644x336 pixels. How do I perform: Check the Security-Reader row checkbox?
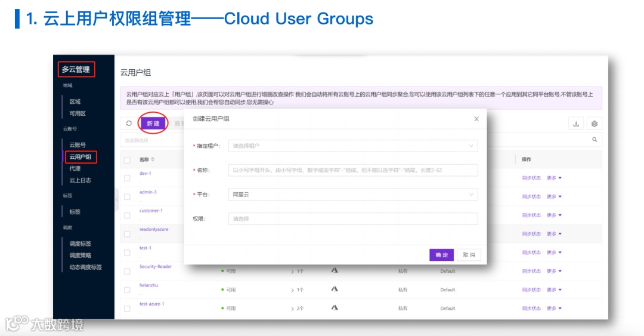[128, 271]
